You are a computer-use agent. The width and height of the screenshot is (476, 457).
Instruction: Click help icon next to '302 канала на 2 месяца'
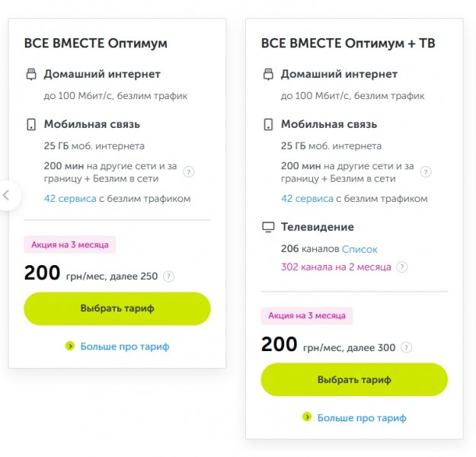pyautogui.click(x=402, y=267)
